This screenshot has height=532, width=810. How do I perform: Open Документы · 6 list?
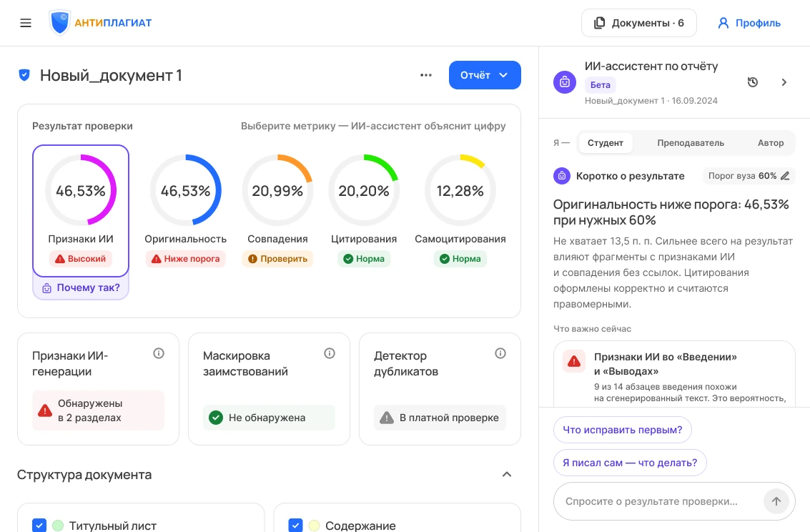pos(639,23)
